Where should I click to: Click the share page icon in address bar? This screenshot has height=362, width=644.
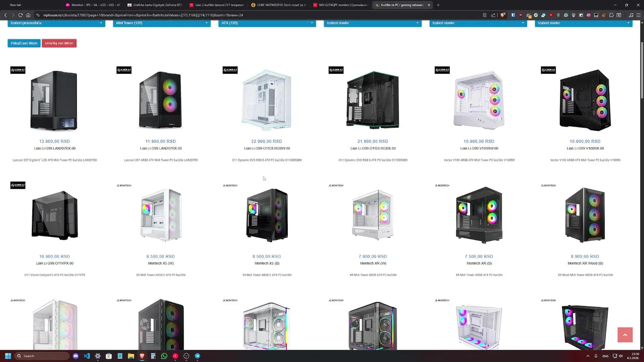click(x=493, y=15)
